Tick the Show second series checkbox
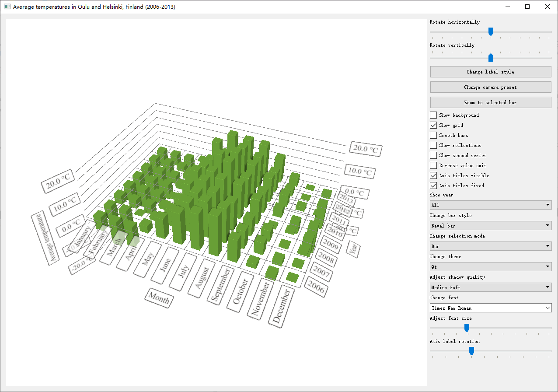Screen dimensions: 558x392 (x=433, y=155)
